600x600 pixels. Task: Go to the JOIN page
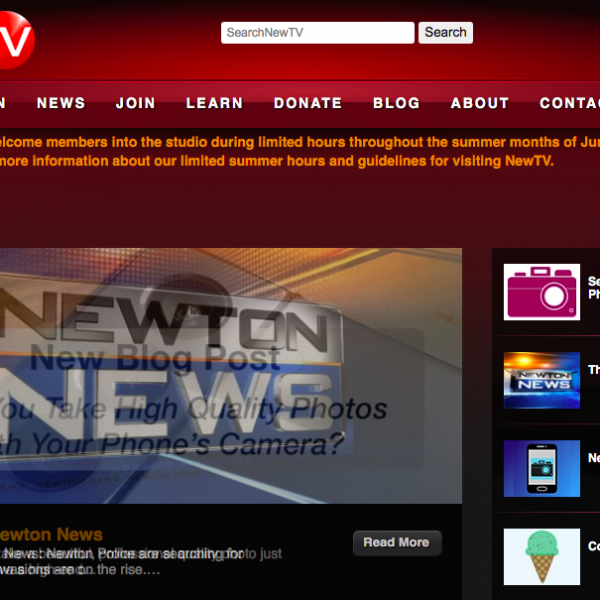(x=135, y=103)
